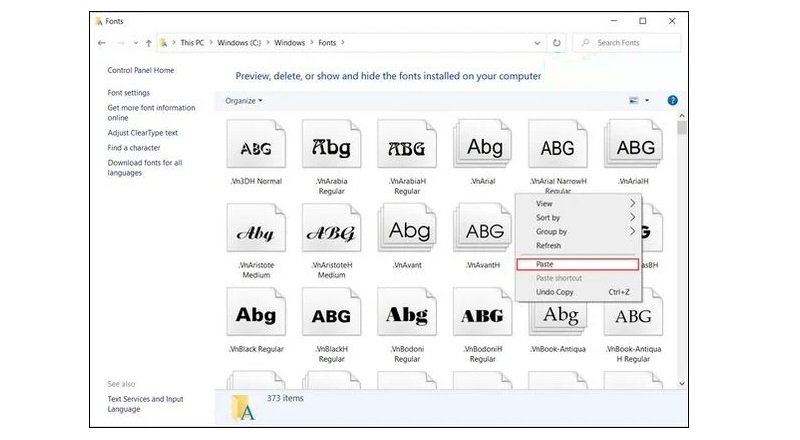The height and width of the screenshot is (440, 800).
Task: Select the .VnArabia Regular font icon
Action: coord(332,144)
